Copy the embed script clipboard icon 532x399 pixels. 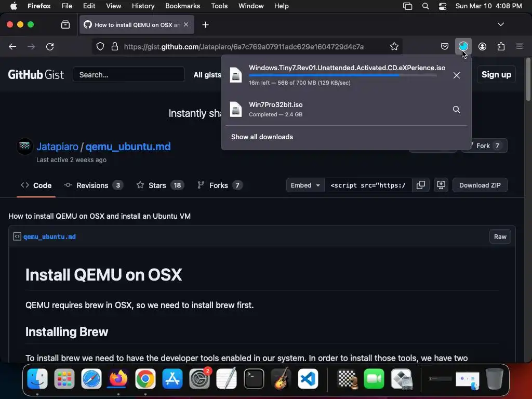[x=421, y=185]
